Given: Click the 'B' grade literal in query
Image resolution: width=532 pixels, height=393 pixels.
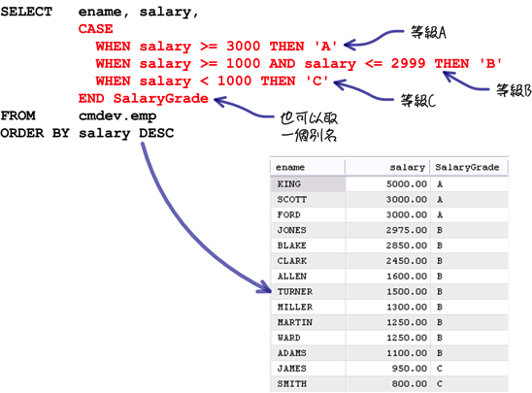Looking at the screenshot, I should (x=490, y=63).
